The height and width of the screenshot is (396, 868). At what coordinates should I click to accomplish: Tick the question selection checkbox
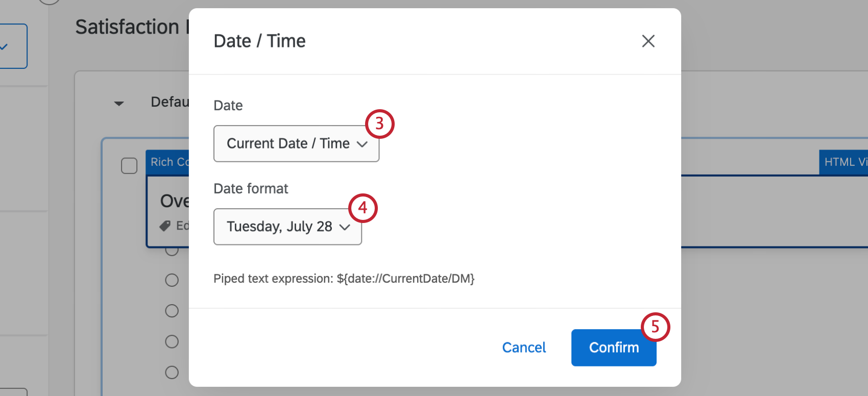tap(129, 166)
